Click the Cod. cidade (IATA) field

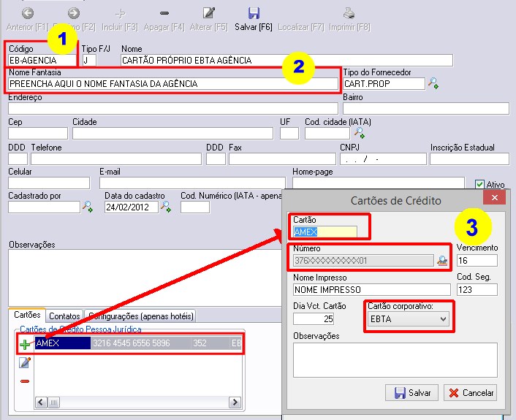(x=327, y=134)
